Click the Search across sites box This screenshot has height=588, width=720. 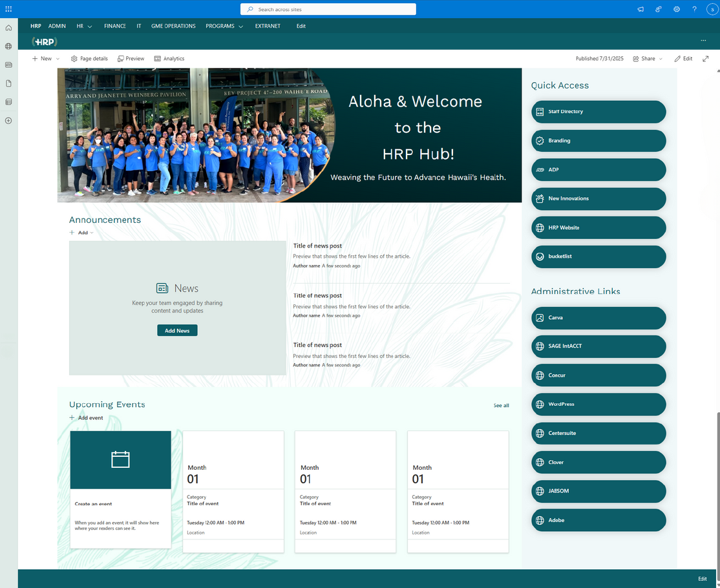click(328, 9)
